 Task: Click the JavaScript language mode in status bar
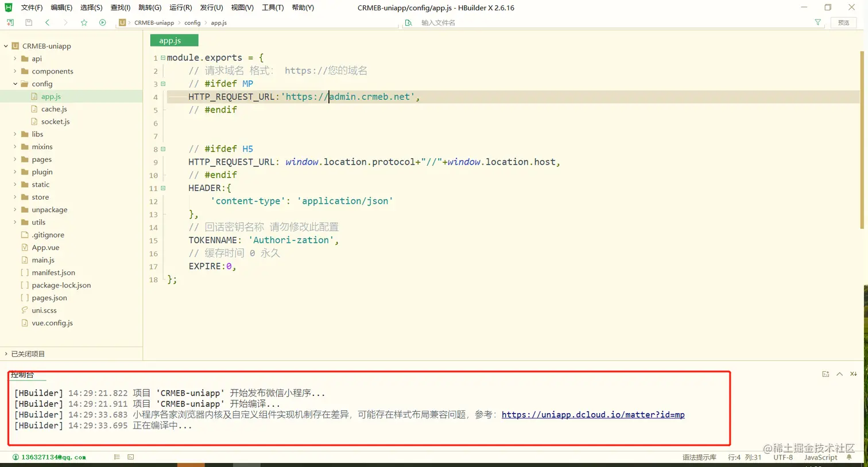coord(820,457)
